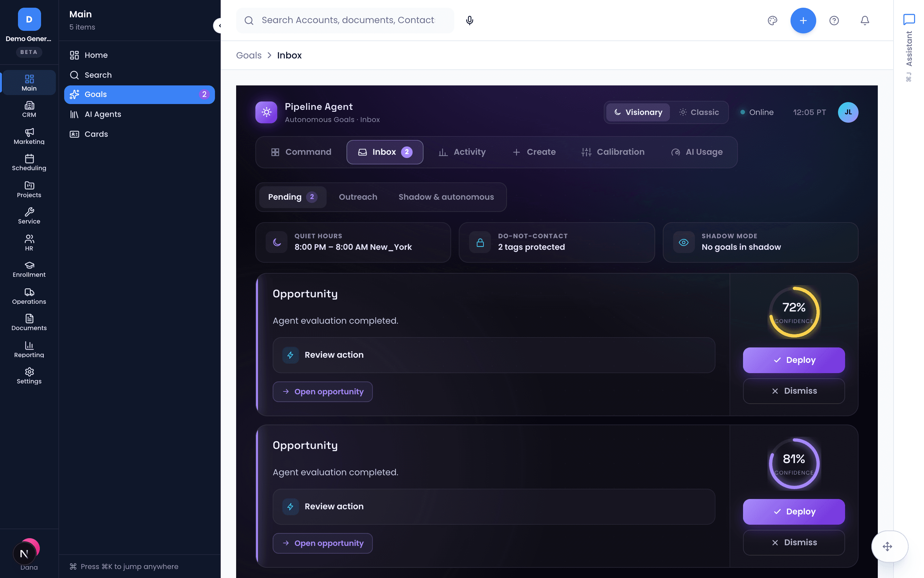This screenshot has width=924, height=578.
Task: Select the Pending filter
Action: click(293, 197)
